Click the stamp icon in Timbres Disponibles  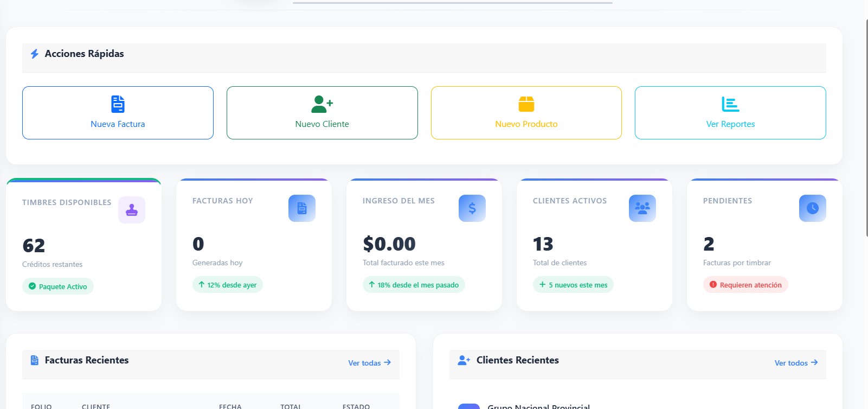point(132,210)
